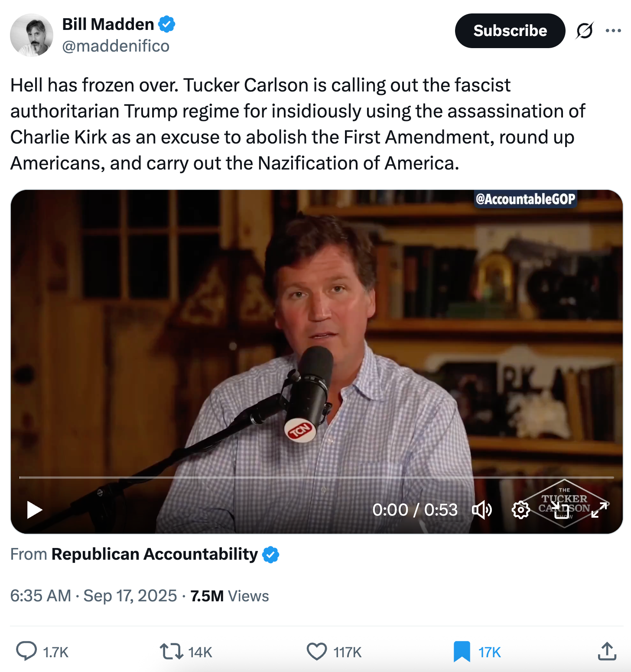
Task: Click the Subscribe button
Action: (510, 31)
